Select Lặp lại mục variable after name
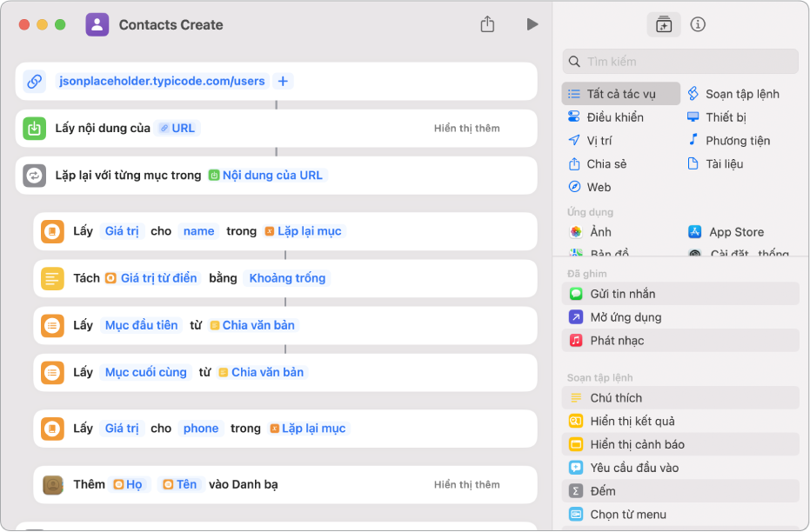Image resolution: width=810 pixels, height=532 pixels. 304,231
